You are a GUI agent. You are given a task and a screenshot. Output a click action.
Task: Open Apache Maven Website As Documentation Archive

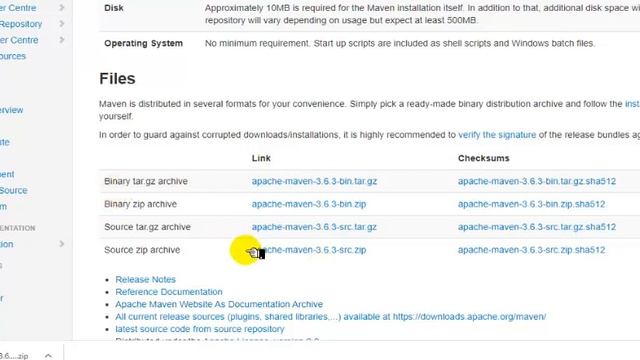(219, 304)
